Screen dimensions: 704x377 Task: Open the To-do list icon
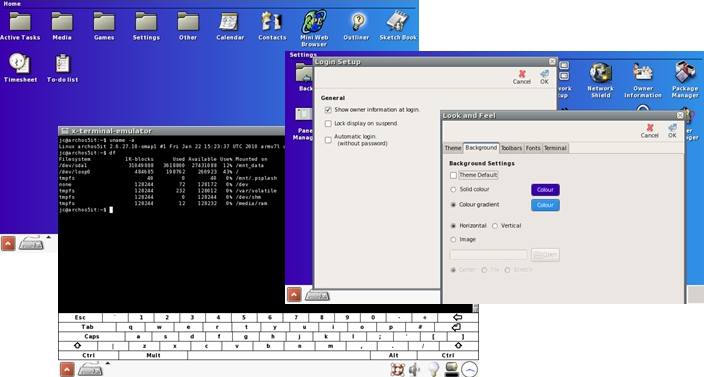[62, 68]
